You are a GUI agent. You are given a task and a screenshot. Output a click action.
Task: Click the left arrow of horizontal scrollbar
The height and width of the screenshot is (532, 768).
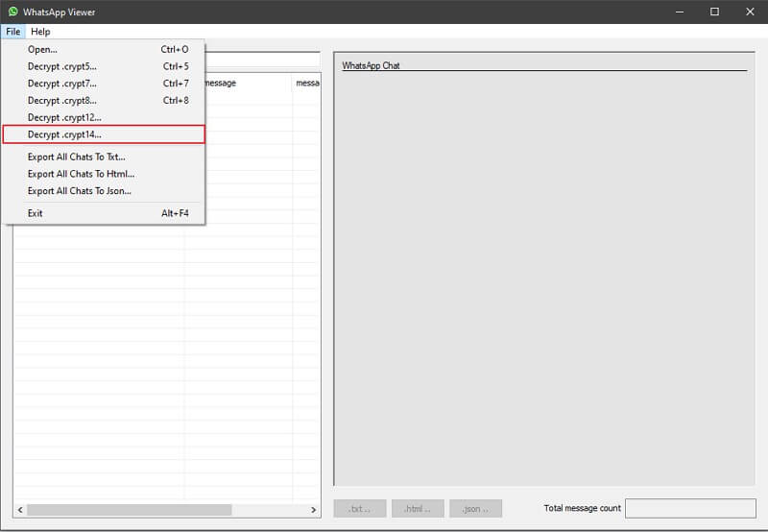point(20,510)
